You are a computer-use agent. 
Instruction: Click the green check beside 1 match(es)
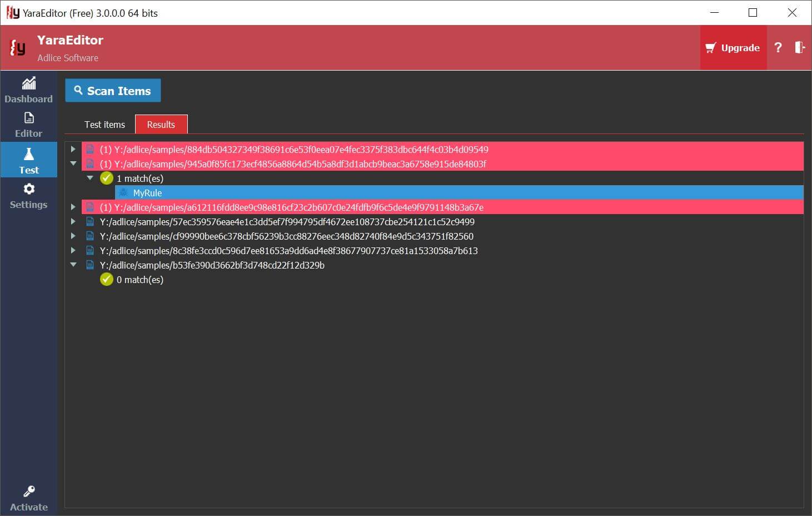[x=106, y=178]
